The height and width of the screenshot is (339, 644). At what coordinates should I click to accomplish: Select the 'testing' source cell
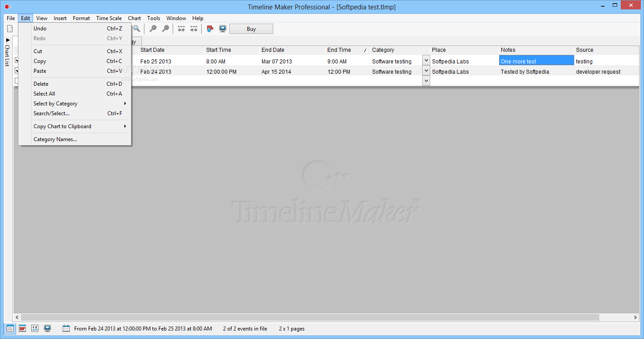pyautogui.click(x=606, y=61)
